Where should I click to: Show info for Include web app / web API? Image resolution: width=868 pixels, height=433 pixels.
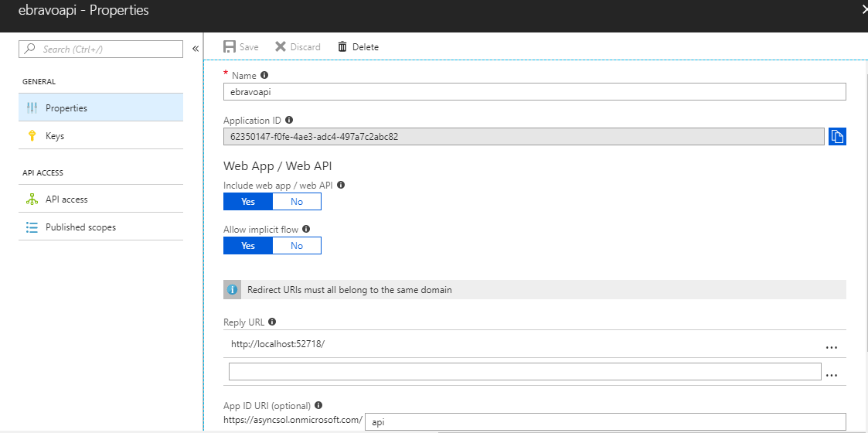tap(341, 186)
